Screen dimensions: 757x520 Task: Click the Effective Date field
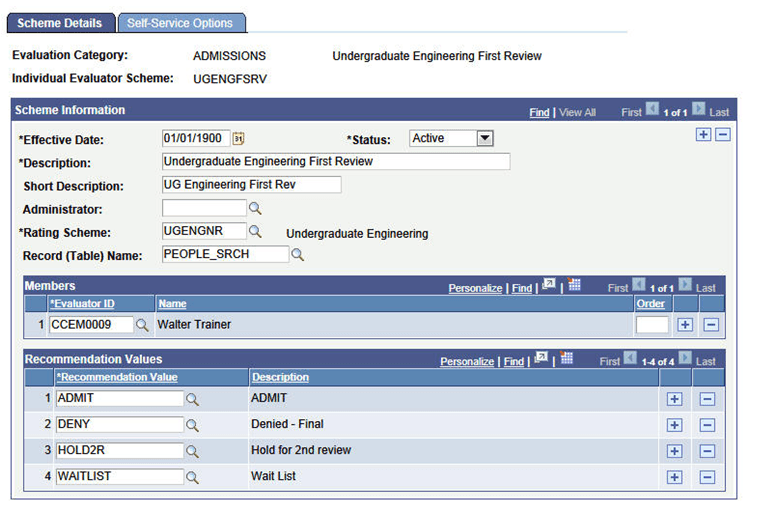tap(196, 139)
